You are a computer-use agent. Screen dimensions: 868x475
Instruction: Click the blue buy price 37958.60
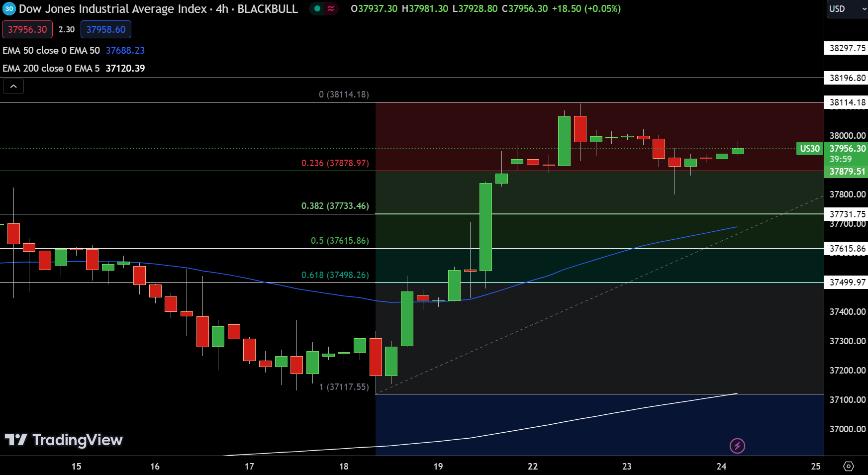(106, 29)
